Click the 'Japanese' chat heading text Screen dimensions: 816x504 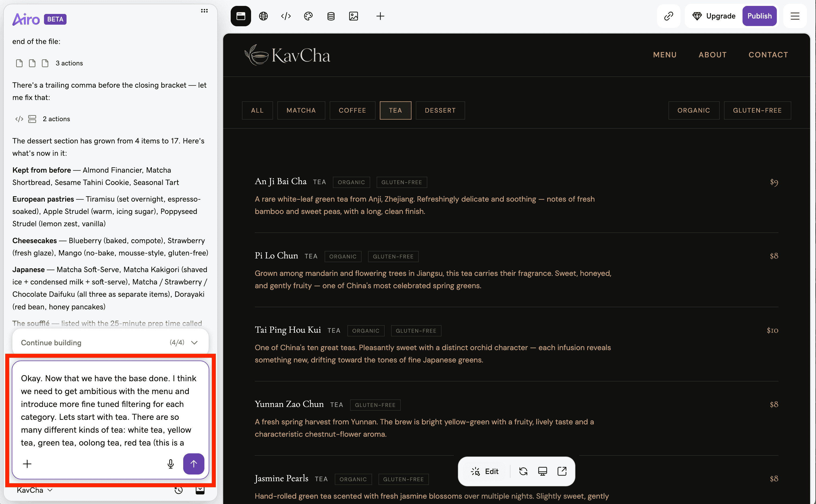pos(28,269)
